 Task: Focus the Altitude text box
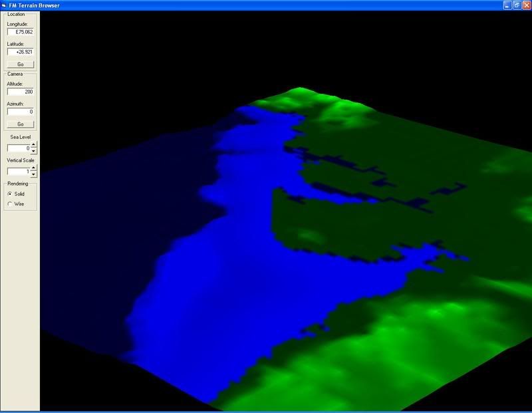[x=20, y=92]
